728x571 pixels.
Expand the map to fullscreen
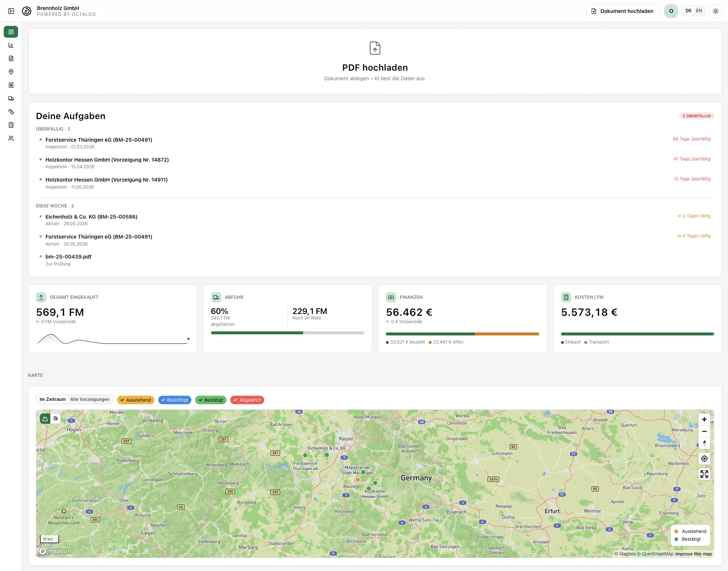tap(704, 474)
